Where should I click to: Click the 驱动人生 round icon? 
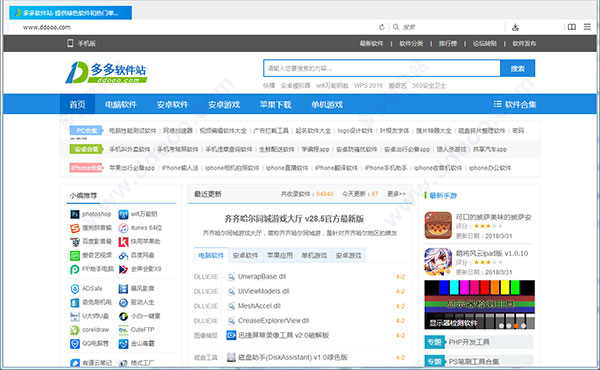123,303
